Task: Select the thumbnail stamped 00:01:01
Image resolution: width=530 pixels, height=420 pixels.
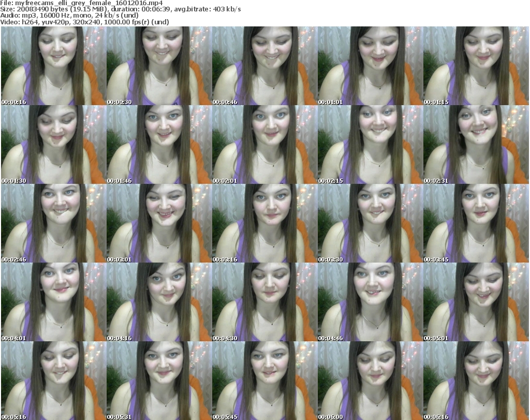Action: tap(370, 66)
